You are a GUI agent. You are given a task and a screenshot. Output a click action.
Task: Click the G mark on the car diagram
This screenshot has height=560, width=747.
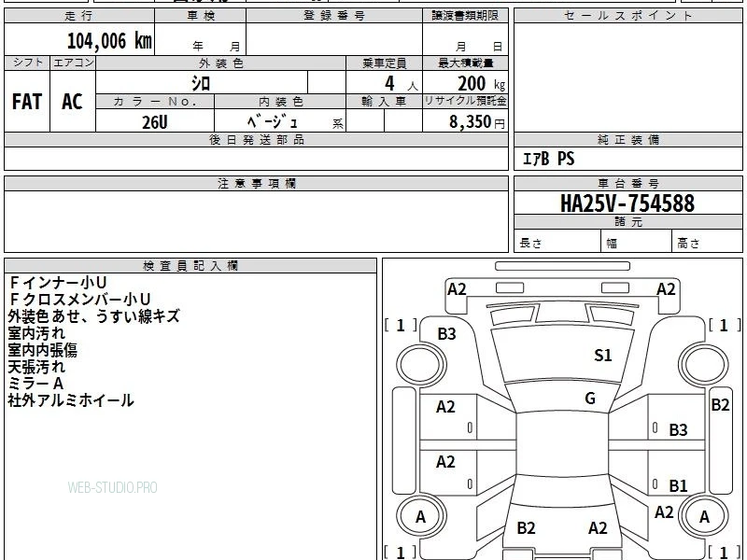590,399
